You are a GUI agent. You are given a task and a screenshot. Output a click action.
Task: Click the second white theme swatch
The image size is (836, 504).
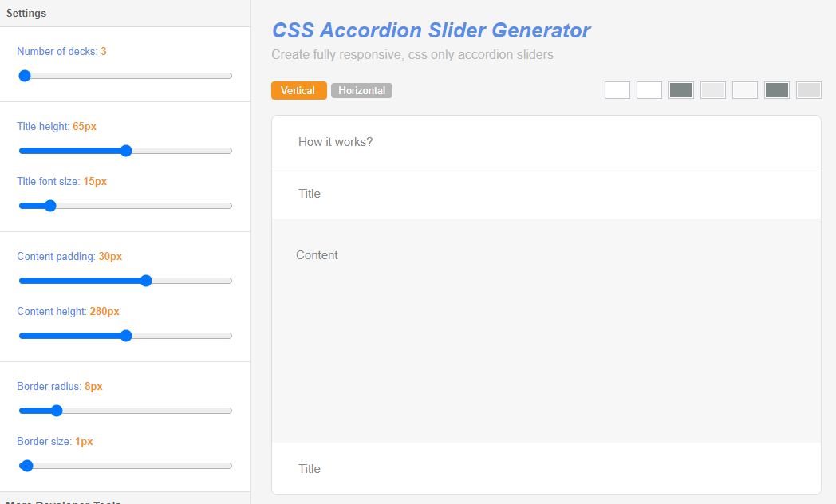pyautogui.click(x=649, y=89)
